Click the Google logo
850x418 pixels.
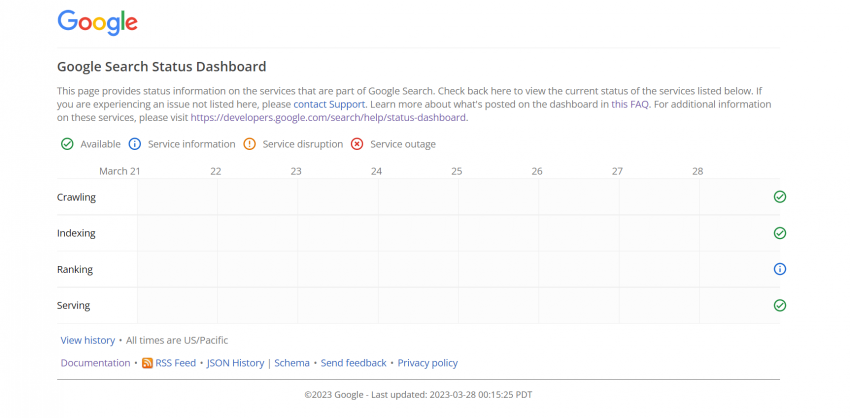click(97, 22)
